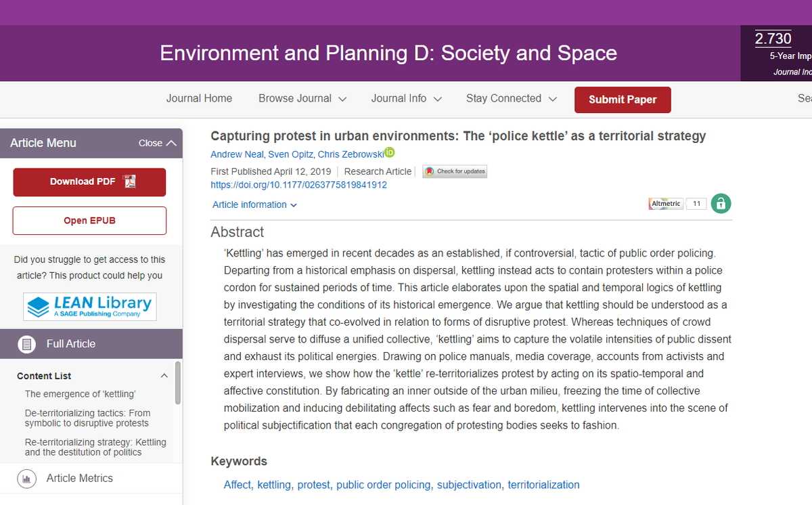This screenshot has height=505, width=812.
Task: Click the Check for updates icon
Action: (x=454, y=171)
